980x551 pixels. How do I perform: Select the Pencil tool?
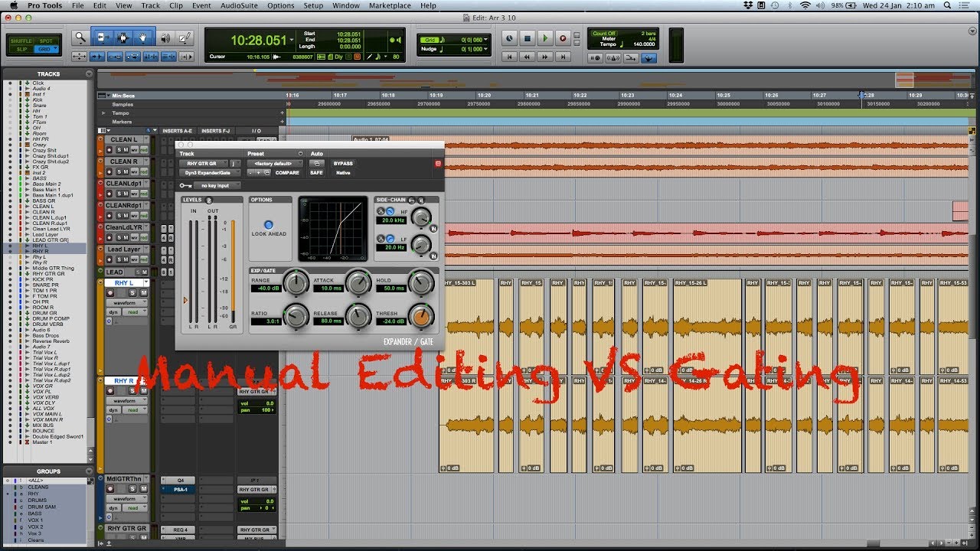tap(185, 37)
